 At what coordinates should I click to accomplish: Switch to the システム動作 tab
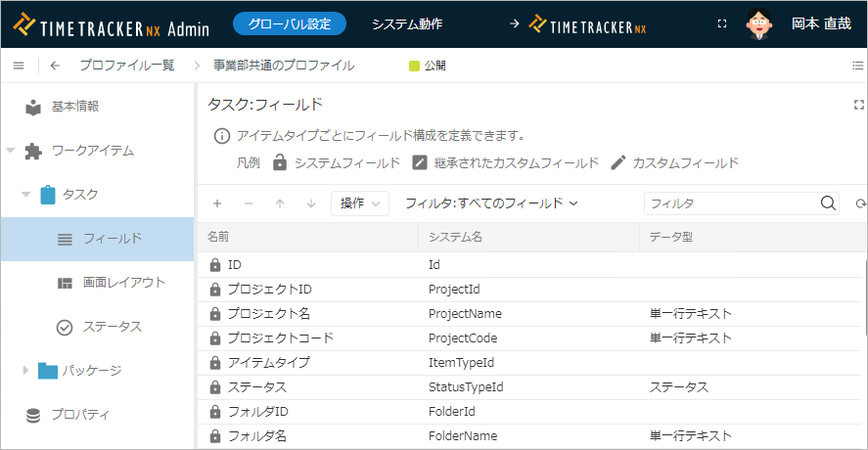[406, 23]
